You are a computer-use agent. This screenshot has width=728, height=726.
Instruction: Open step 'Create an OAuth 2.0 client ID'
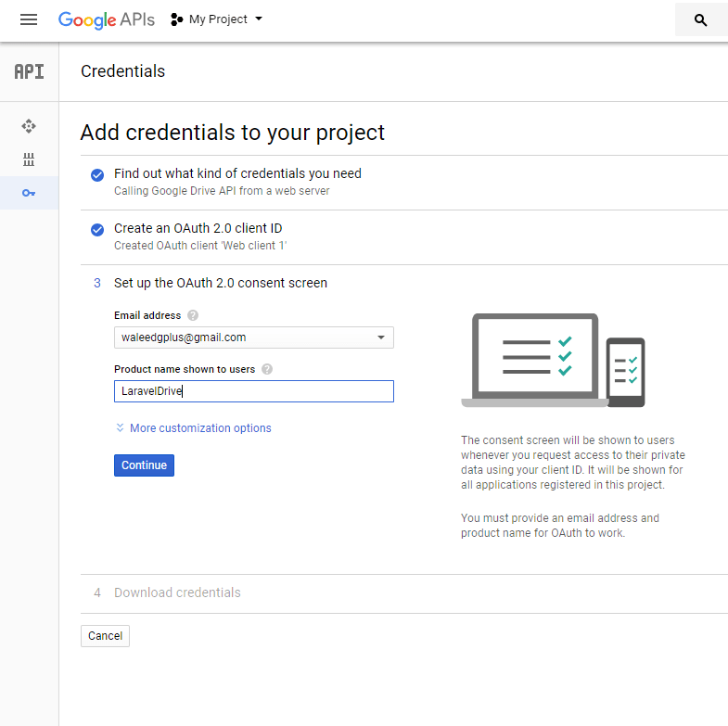click(198, 228)
